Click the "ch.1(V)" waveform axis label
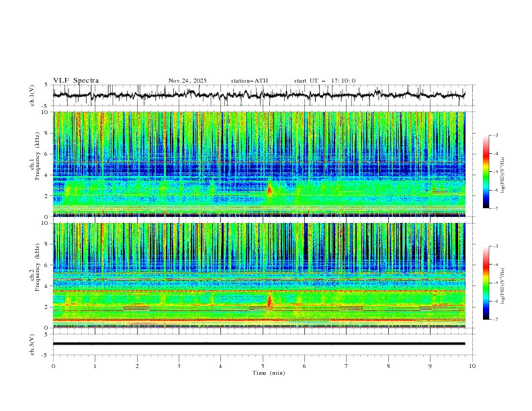Image resolution: width=532 pixels, height=411 pixels. [x=32, y=95]
